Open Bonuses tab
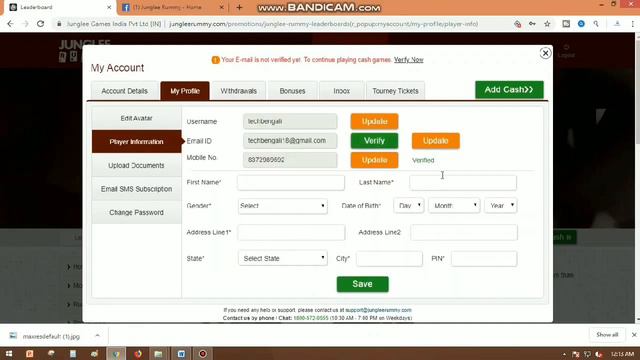The image size is (640, 360). 292,91
